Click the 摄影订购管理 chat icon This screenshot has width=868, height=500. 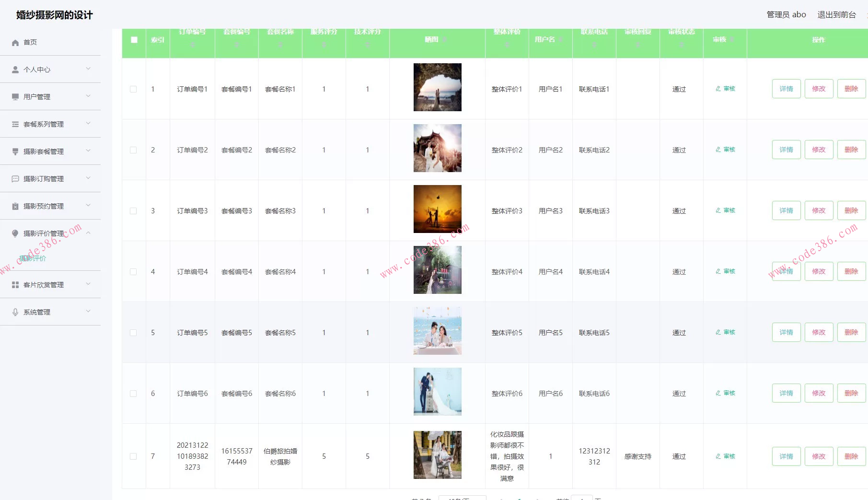[x=15, y=179]
